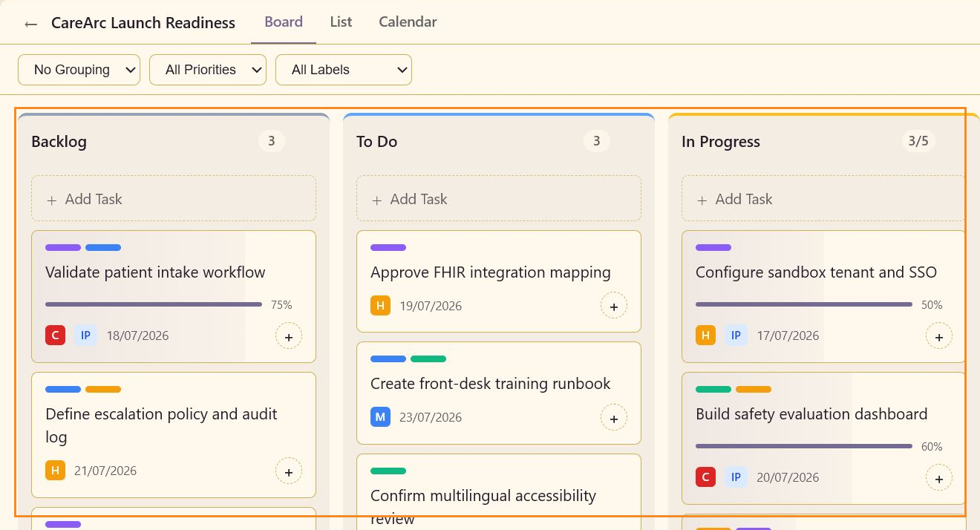This screenshot has height=530, width=980.
Task: Click 50% progress bar on Configure sandbox tenant
Action: click(x=804, y=304)
